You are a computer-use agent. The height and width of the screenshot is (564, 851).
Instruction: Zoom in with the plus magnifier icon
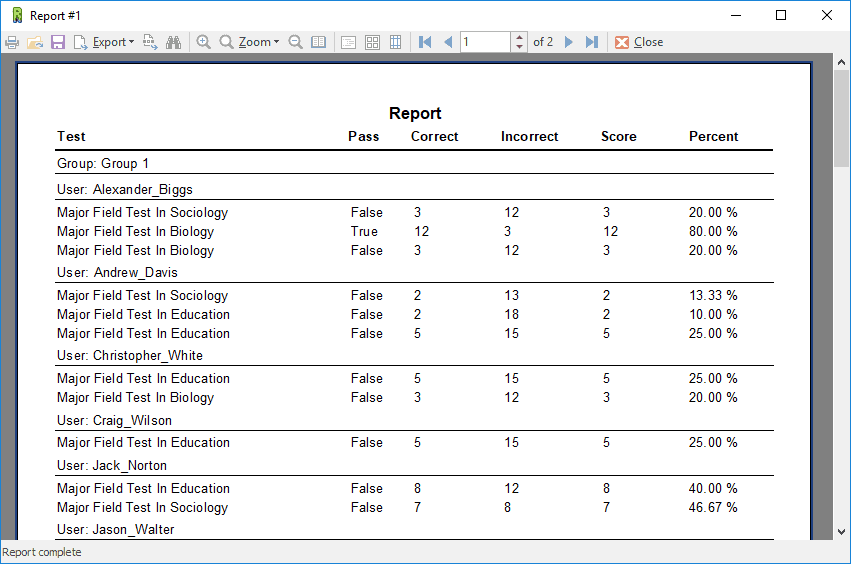[203, 42]
